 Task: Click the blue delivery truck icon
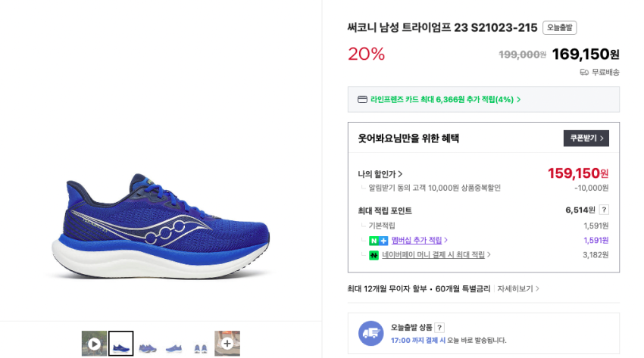371,334
